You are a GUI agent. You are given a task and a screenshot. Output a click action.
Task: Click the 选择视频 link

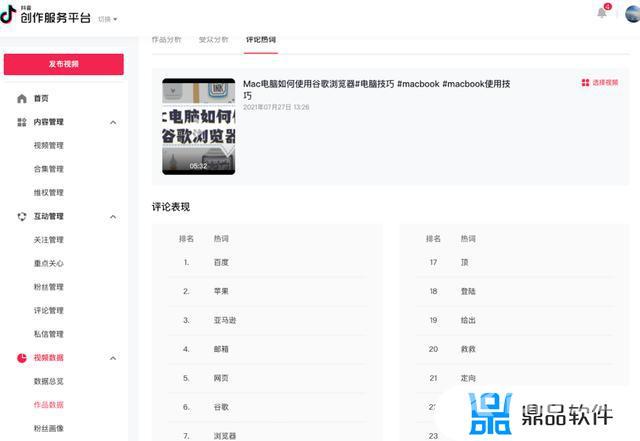click(x=605, y=82)
